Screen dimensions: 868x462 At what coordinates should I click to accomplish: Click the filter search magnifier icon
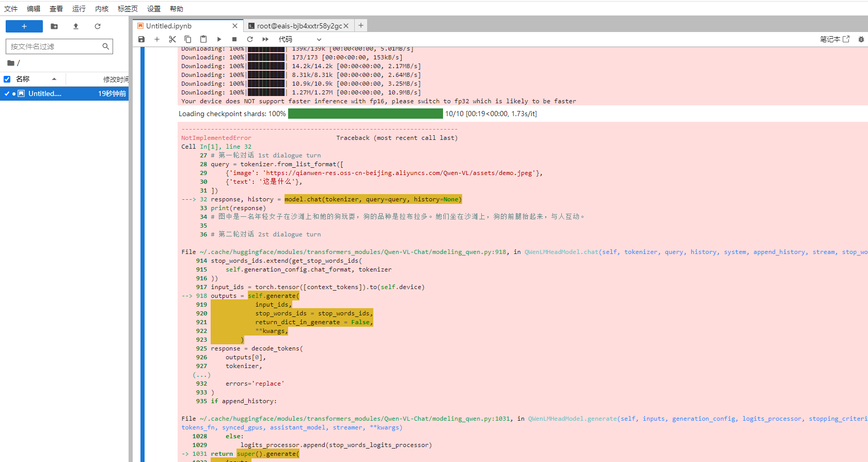point(106,46)
